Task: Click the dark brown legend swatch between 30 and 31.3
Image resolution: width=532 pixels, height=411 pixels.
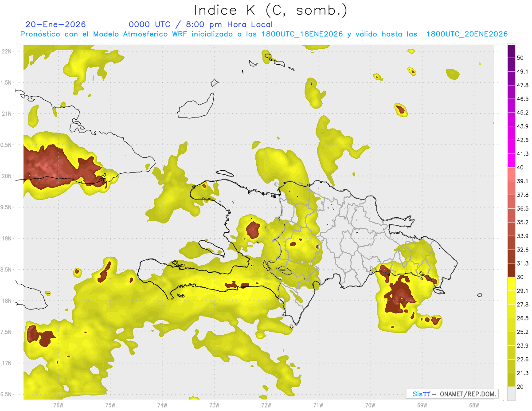Action: pyautogui.click(x=511, y=270)
